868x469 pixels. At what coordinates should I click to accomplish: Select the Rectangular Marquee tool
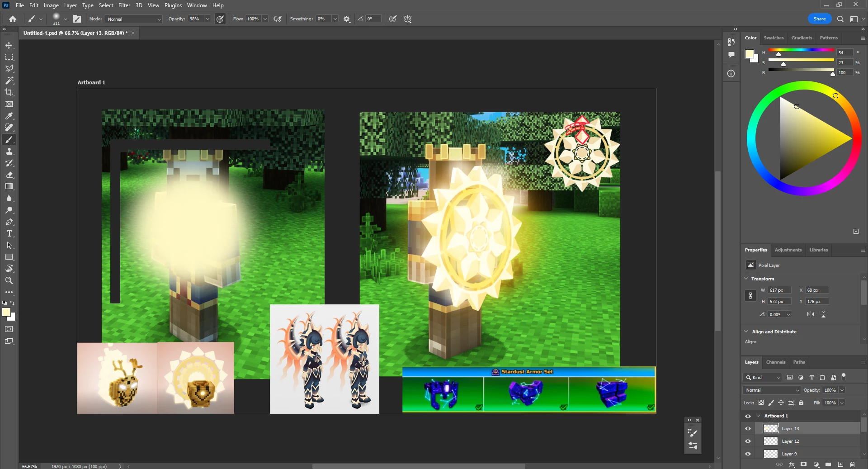tap(9, 57)
